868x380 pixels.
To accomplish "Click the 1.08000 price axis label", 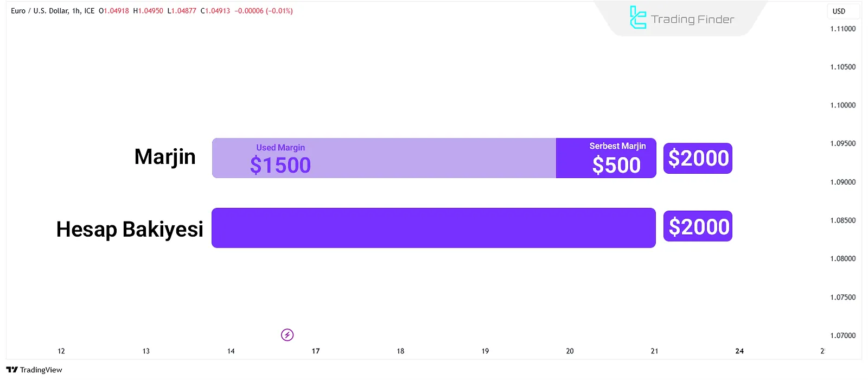I will point(843,259).
